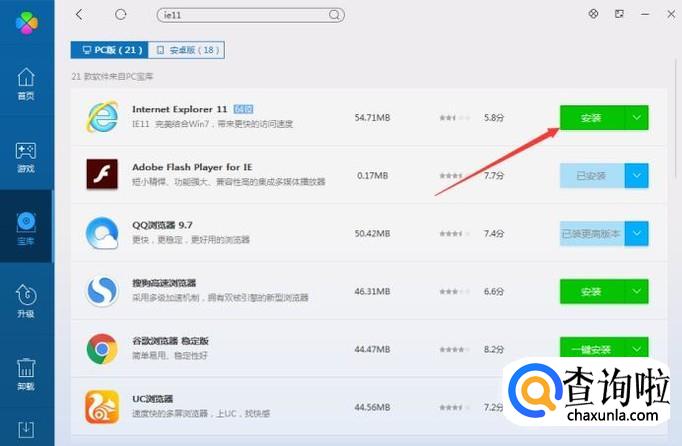Expand dropdown arrow for 谷歌浏览器 一键安装
This screenshot has height=446, width=682.
click(x=636, y=349)
